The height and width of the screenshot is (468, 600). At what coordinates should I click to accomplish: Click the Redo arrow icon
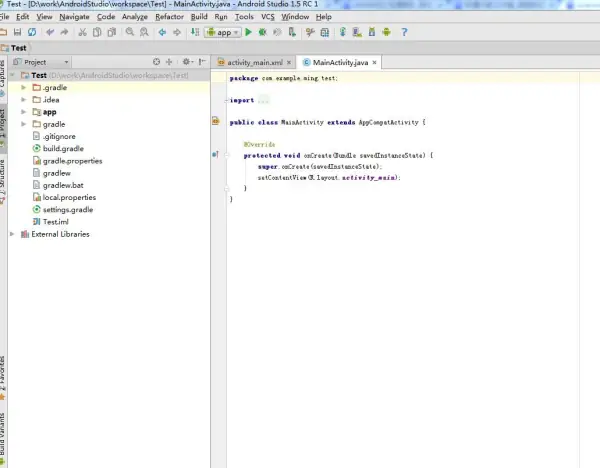coord(64,32)
